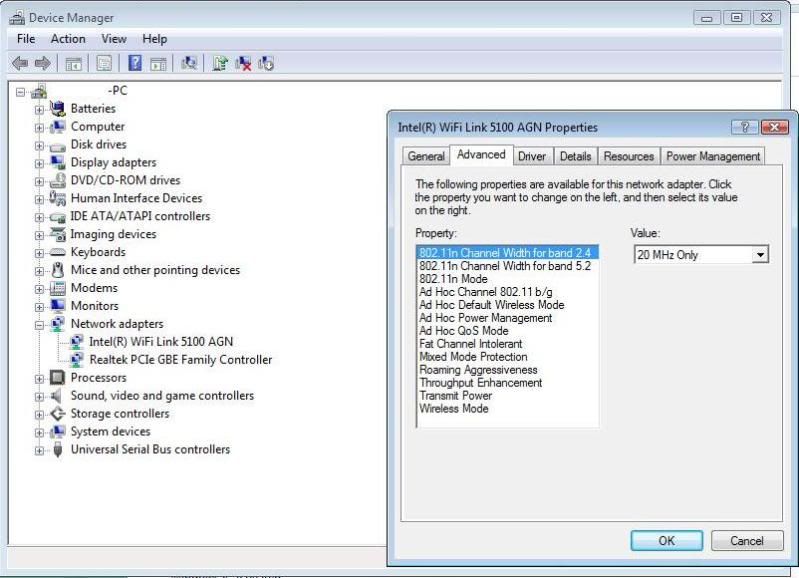Select the Roaming Aggressiveness property
The width and height of the screenshot is (799, 578).
(x=478, y=370)
